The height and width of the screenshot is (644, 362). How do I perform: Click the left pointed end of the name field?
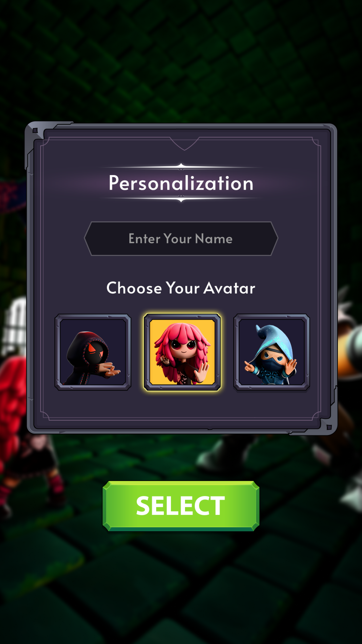pos(88,238)
